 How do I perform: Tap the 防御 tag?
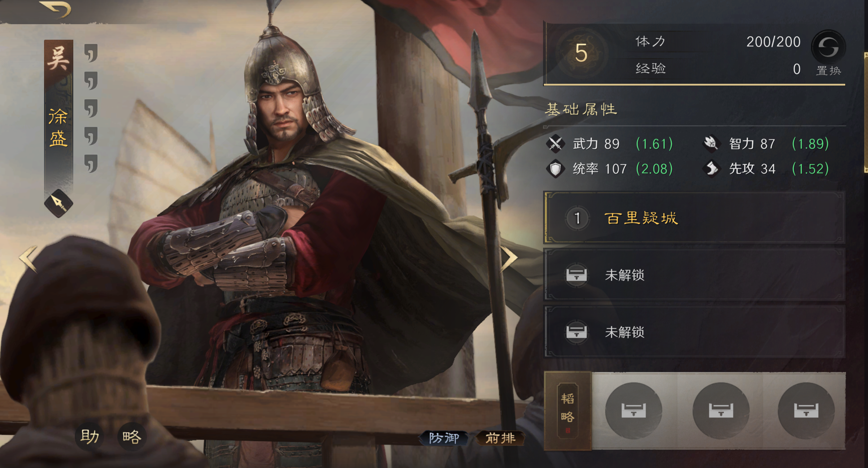(444, 438)
